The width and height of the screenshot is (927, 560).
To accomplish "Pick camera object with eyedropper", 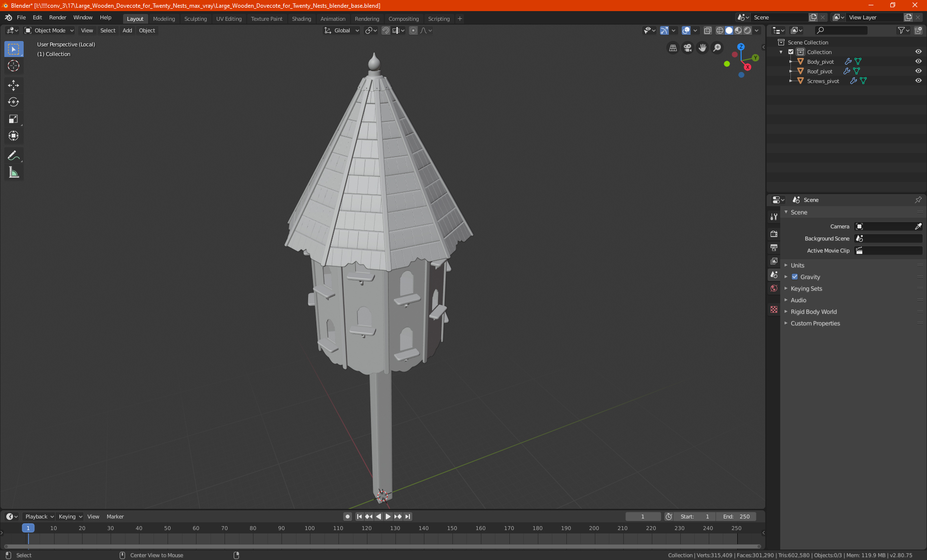I will (918, 226).
